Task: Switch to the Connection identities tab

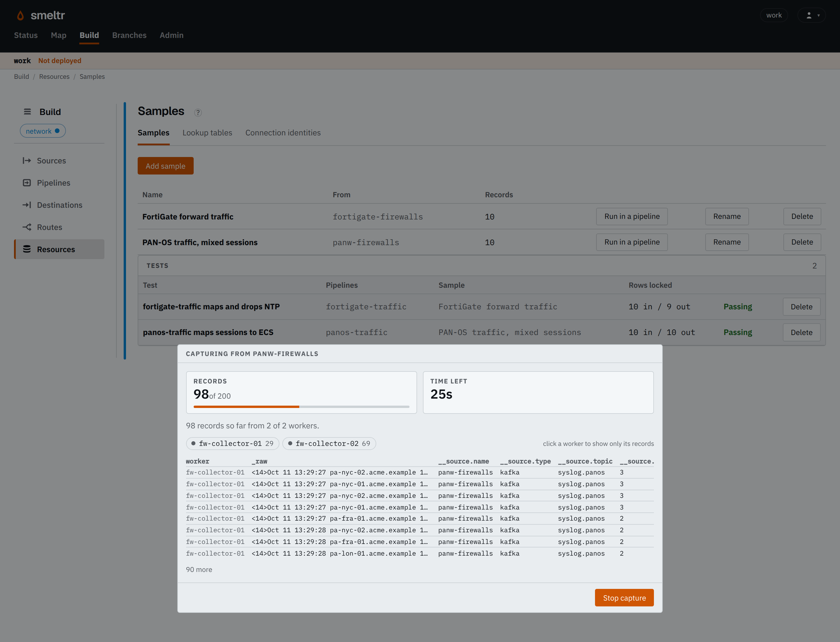Action: tap(283, 132)
